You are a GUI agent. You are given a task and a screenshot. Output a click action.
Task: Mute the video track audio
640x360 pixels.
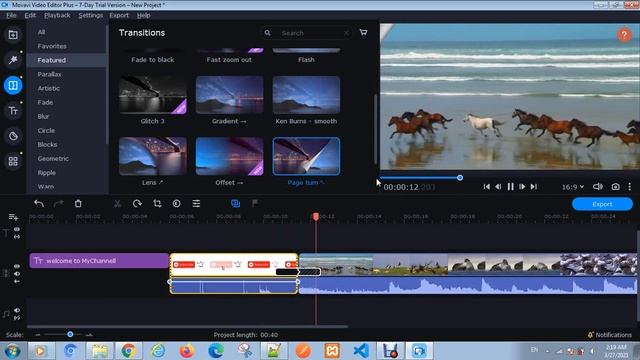click(17, 273)
